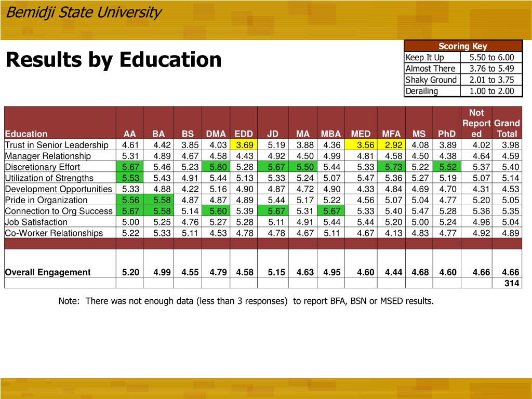Click the yellow 2.92 cell under MFA

[x=392, y=145]
